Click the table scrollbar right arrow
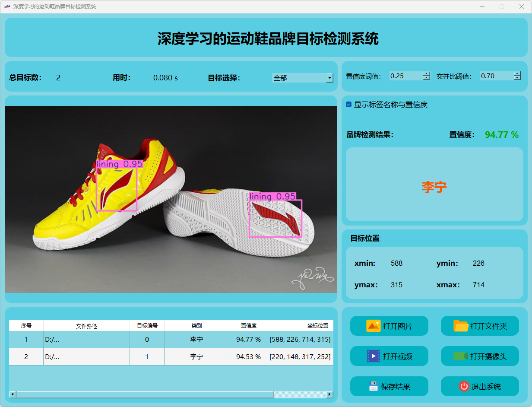 click(330, 394)
